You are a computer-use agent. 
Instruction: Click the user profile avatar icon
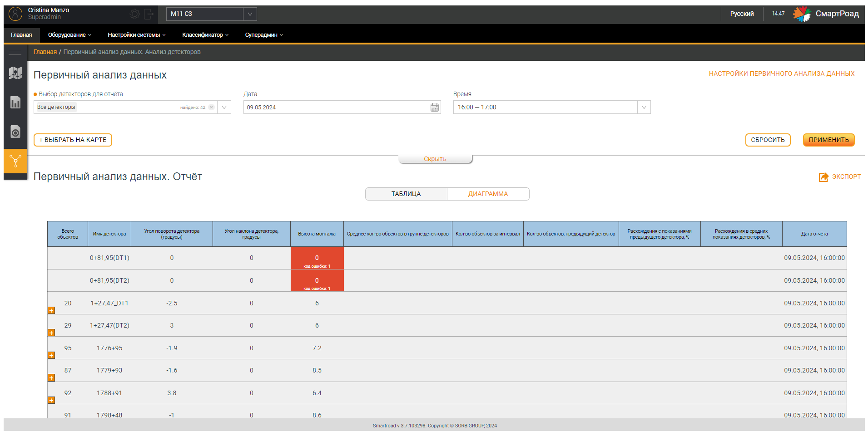(15, 14)
